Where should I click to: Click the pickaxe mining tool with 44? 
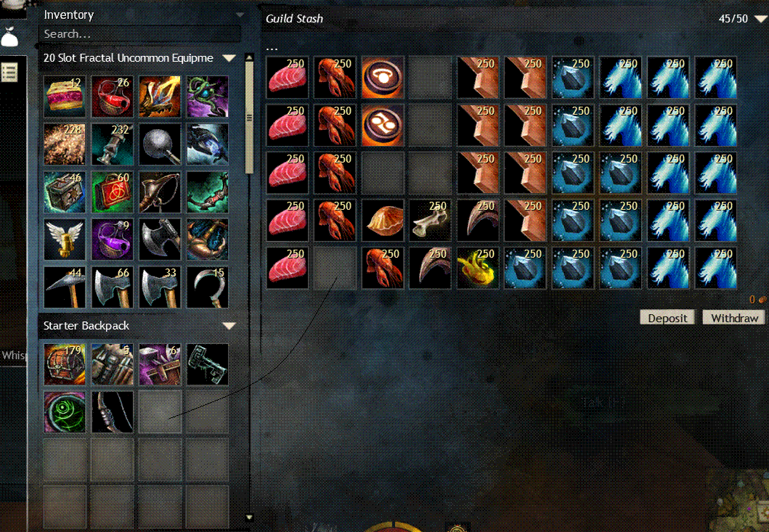[x=64, y=287]
